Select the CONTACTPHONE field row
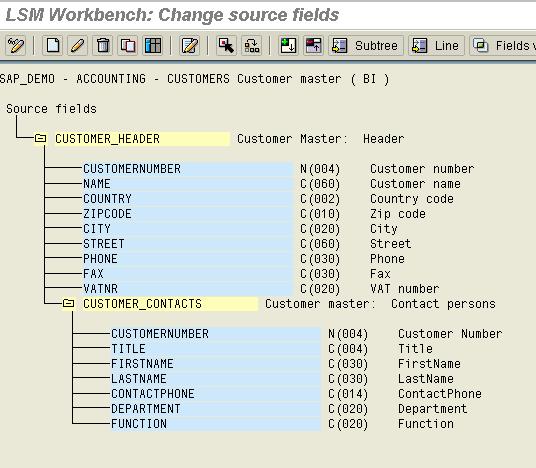The height and width of the screenshot is (468, 536). coord(216,393)
